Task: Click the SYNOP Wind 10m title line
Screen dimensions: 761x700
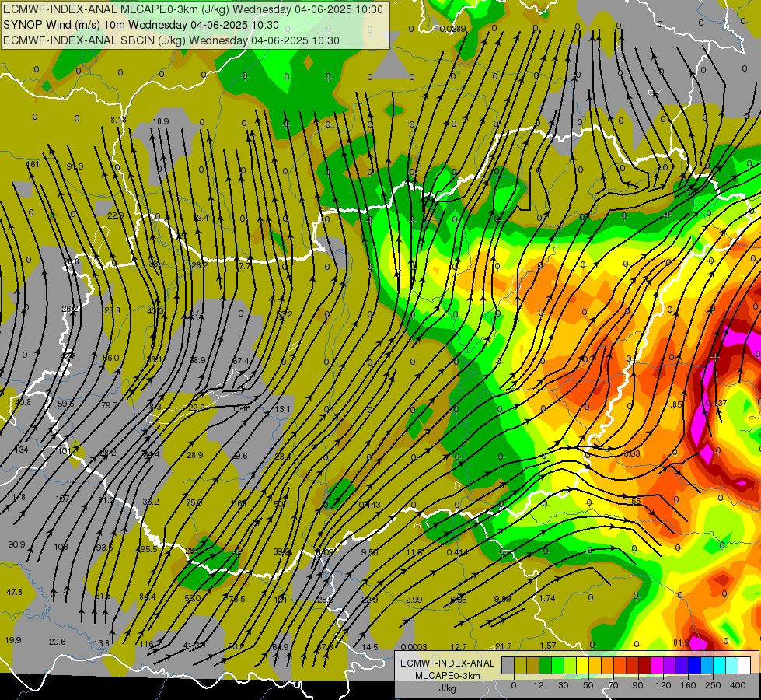Action: click(x=141, y=25)
